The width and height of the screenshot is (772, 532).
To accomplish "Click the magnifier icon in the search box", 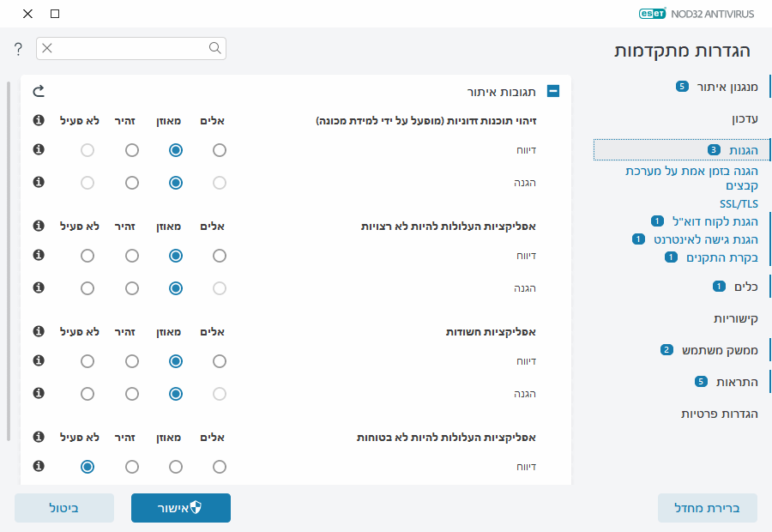I will coord(215,48).
